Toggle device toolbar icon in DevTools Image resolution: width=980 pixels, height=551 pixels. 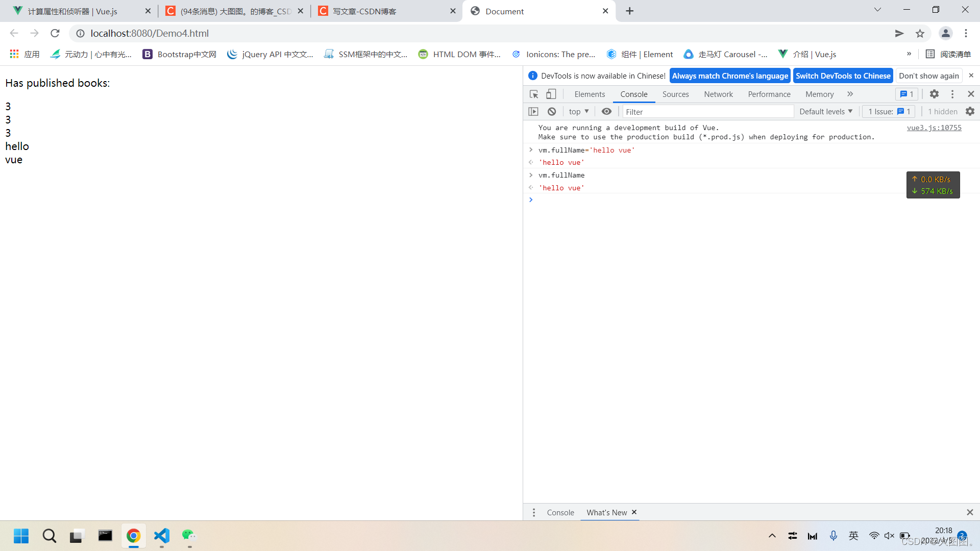point(551,94)
